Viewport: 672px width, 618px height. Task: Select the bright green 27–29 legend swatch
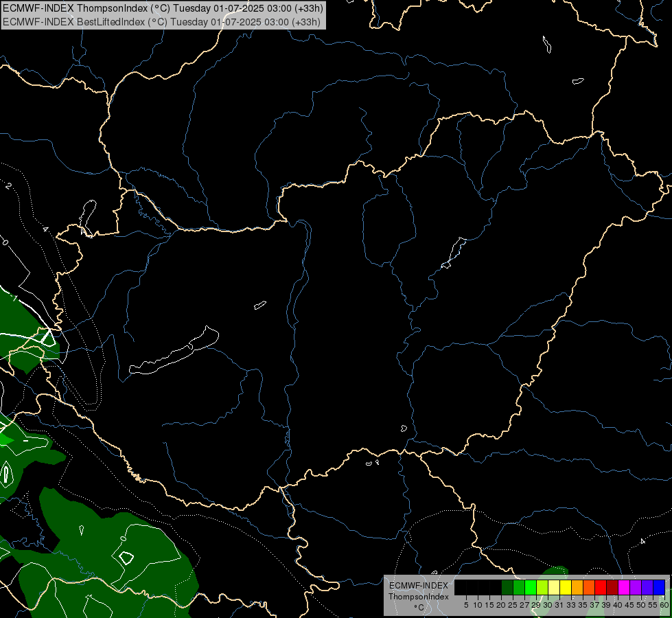pos(531,587)
